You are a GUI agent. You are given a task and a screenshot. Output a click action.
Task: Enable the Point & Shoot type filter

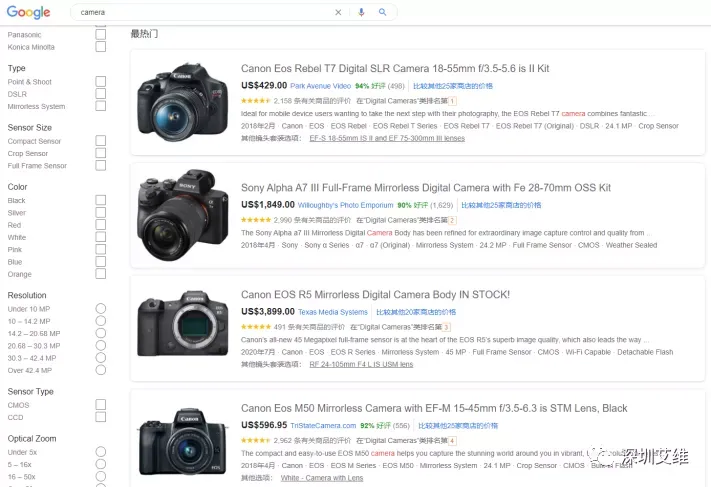coord(101,82)
